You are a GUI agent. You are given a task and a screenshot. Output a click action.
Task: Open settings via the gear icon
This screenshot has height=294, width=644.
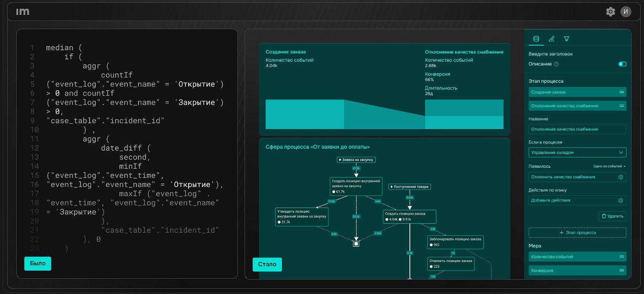pyautogui.click(x=610, y=12)
